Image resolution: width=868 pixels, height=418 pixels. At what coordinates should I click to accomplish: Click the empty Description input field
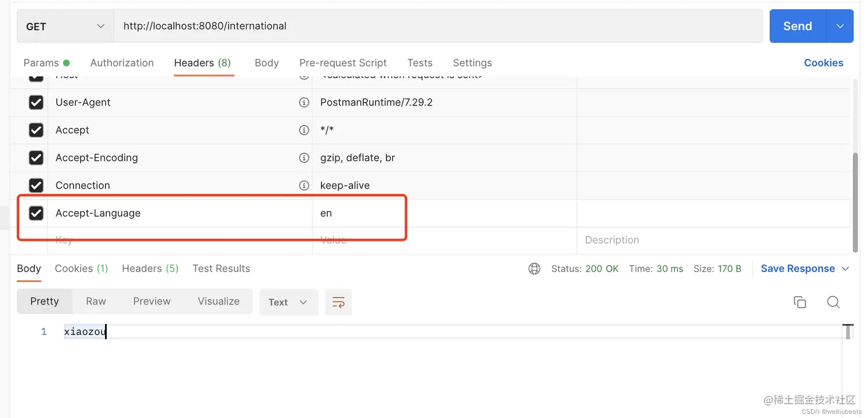(x=713, y=241)
